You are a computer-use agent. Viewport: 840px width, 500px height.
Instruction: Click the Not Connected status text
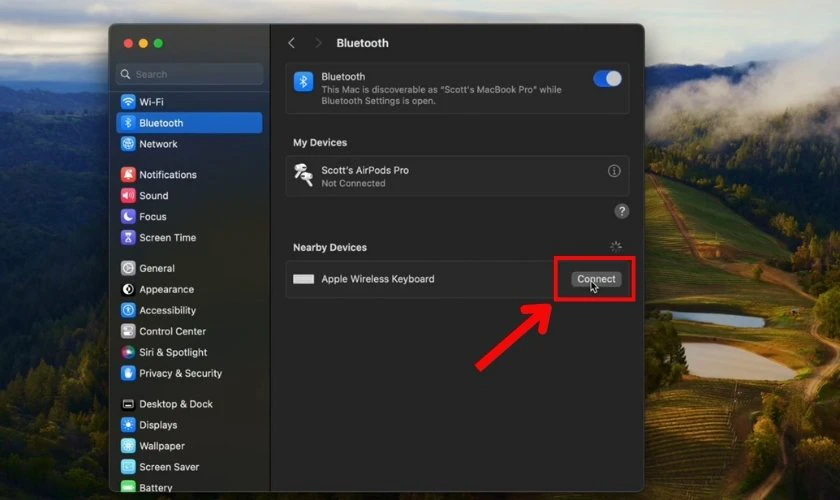pyautogui.click(x=353, y=183)
